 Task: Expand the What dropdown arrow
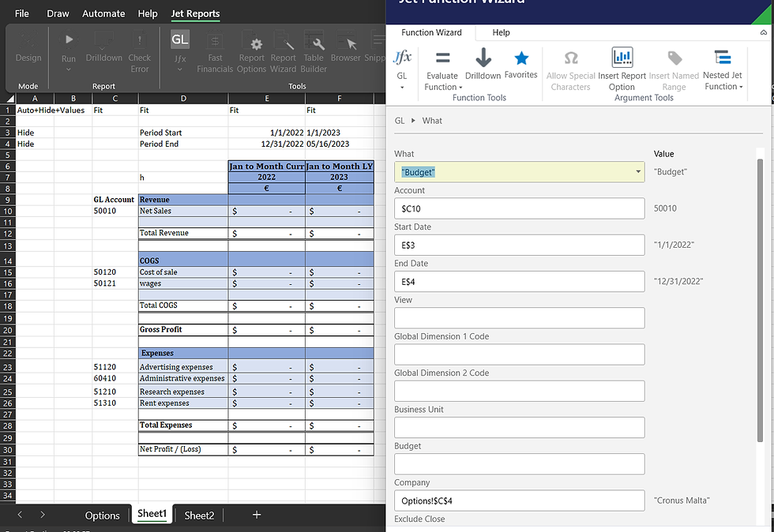(x=638, y=172)
